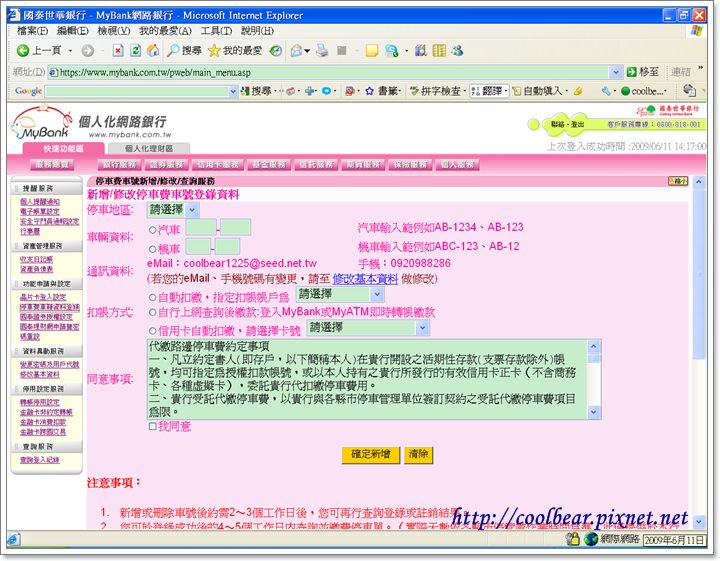Open the 指定扣帳帳戶 account dropdown

pos(340,294)
